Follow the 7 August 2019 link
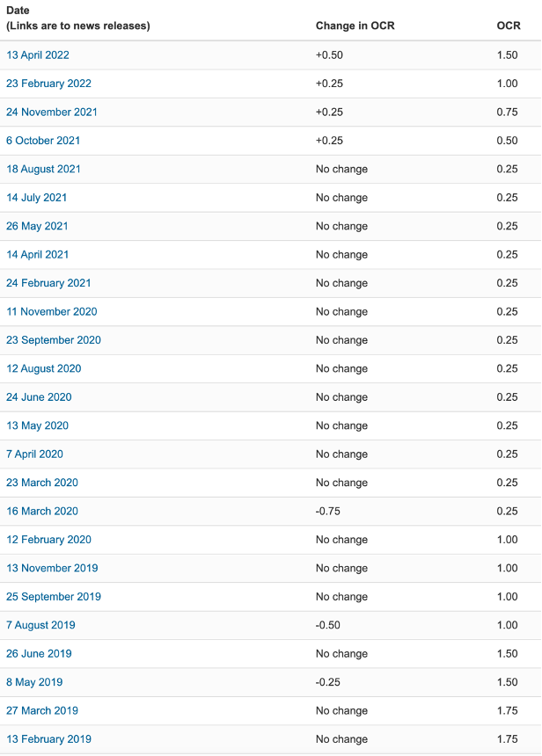Image resolution: width=542 pixels, height=756 pixels. click(x=41, y=625)
